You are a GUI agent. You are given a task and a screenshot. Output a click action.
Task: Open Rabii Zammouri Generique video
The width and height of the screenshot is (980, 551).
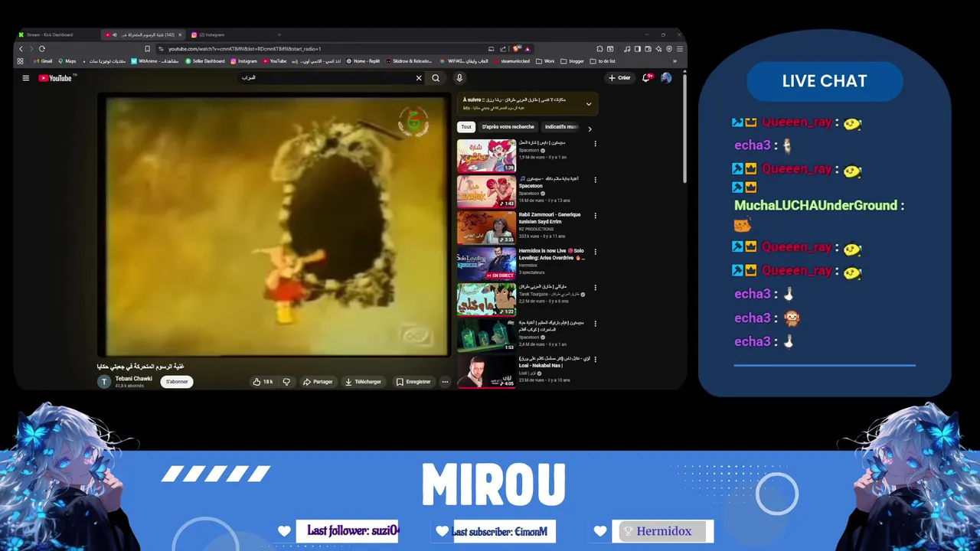click(x=550, y=218)
